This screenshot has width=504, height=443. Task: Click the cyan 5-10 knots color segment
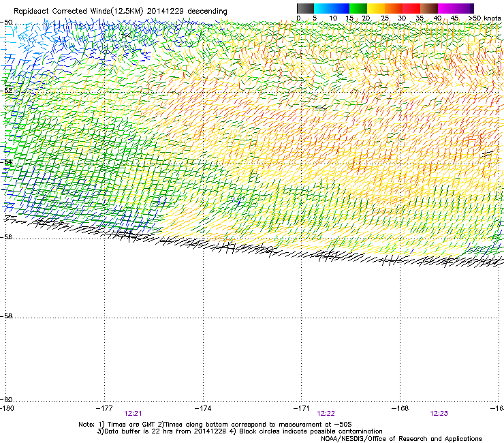tap(323, 8)
